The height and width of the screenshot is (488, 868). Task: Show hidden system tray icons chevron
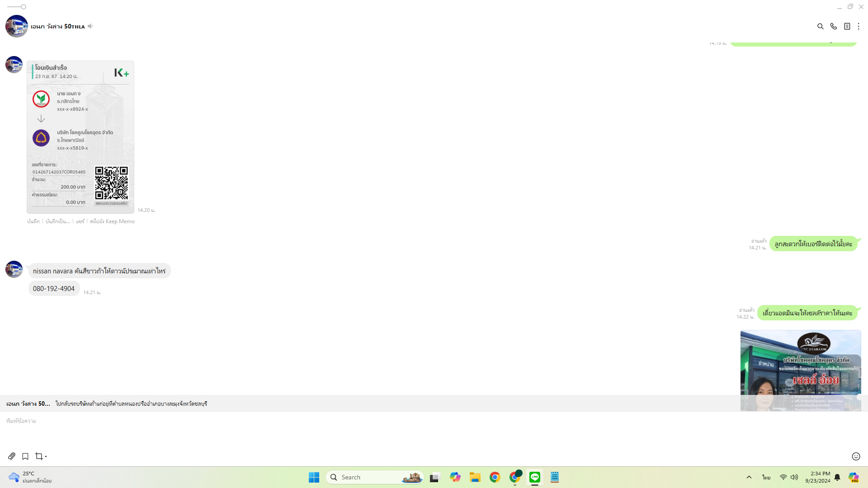click(x=749, y=477)
